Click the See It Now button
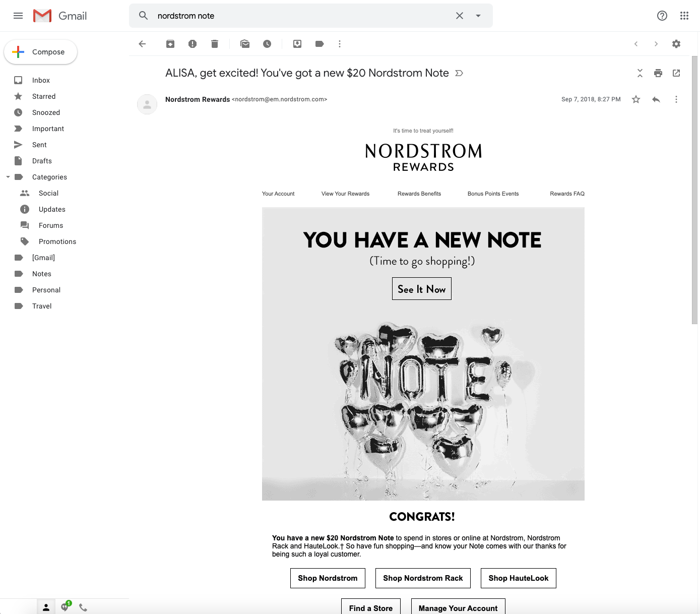The width and height of the screenshot is (700, 614). (422, 289)
